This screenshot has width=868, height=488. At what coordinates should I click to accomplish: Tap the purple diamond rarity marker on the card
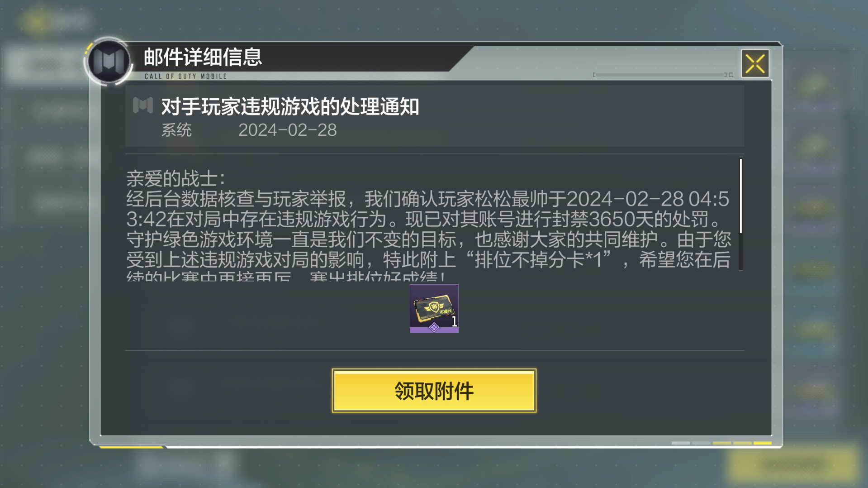pos(434,327)
